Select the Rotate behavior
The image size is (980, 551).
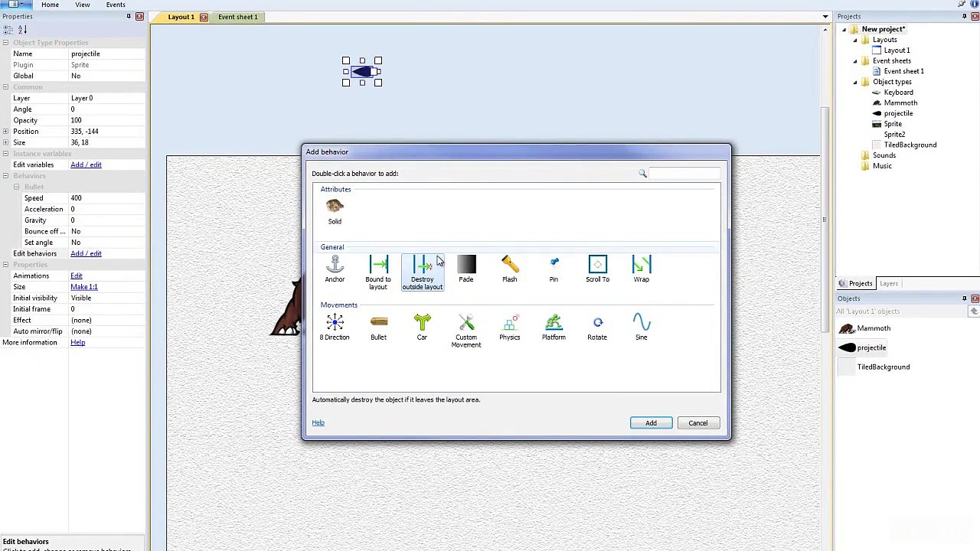pos(597,327)
